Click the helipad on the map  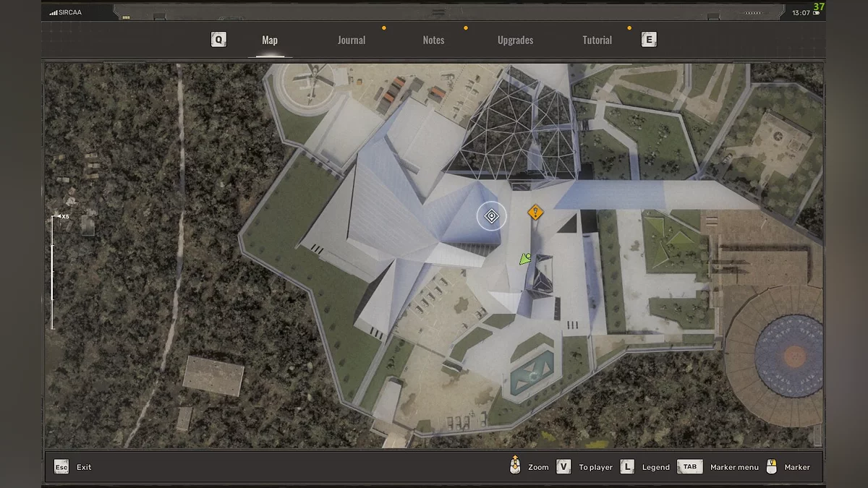[306, 86]
